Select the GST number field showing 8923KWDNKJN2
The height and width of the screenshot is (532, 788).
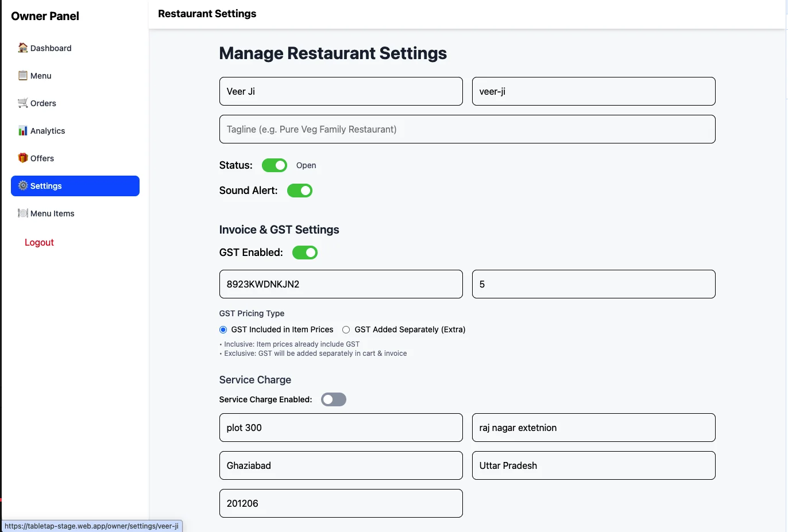click(341, 284)
